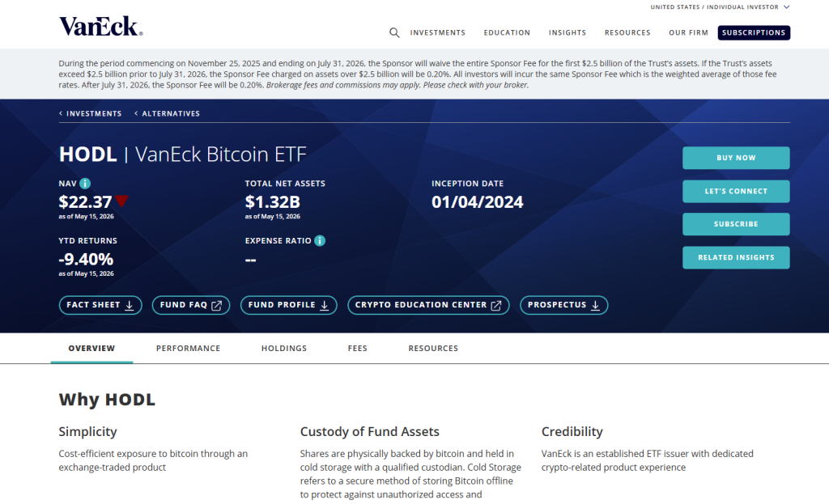Switch to the Performance tab
The height and width of the screenshot is (504, 829).
[x=188, y=348]
